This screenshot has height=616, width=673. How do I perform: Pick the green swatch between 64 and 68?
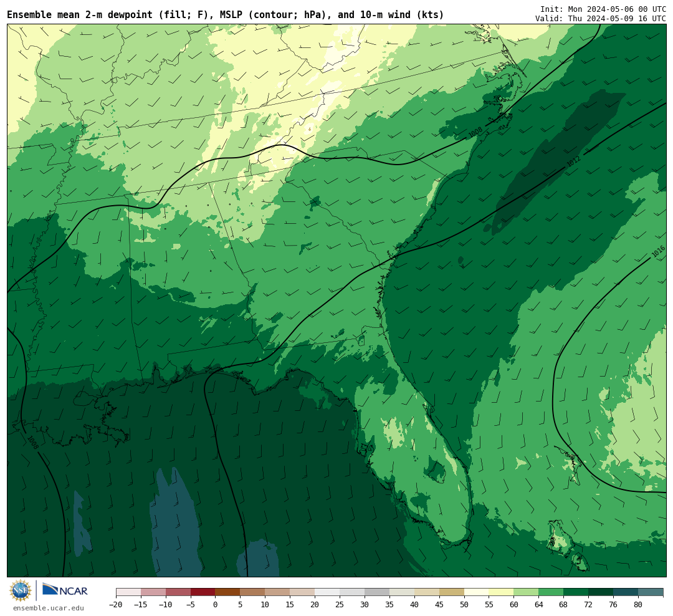(551, 592)
